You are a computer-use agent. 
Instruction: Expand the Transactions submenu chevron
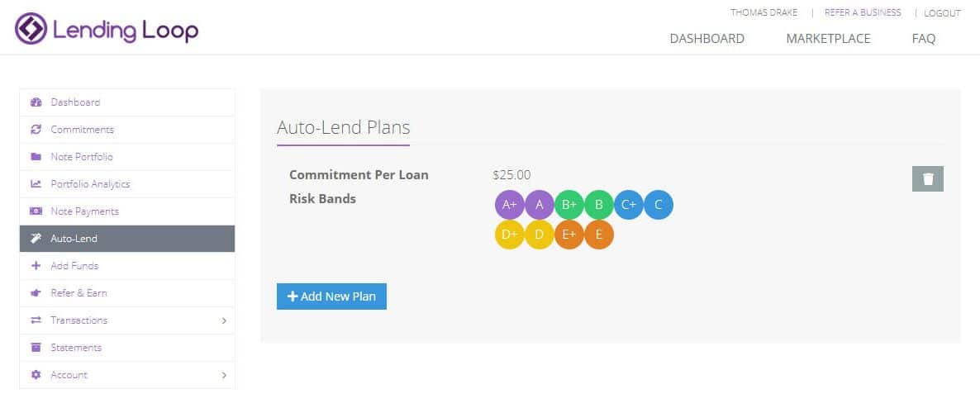(225, 320)
